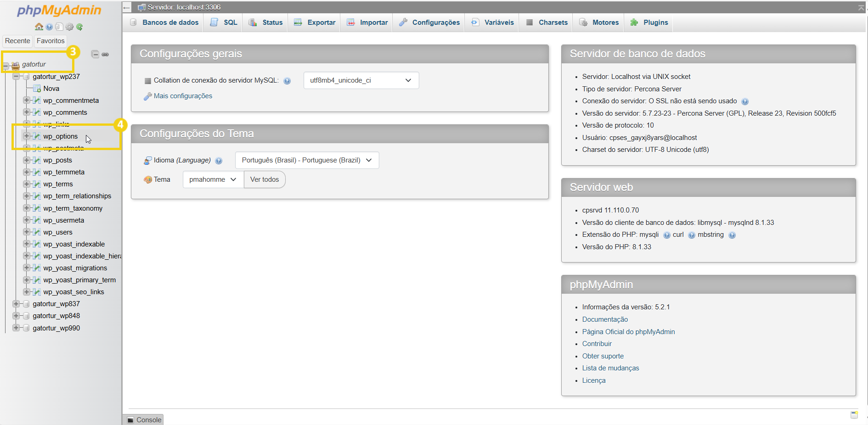Open the Idioma language dropdown
The image size is (868, 425).
click(x=307, y=160)
